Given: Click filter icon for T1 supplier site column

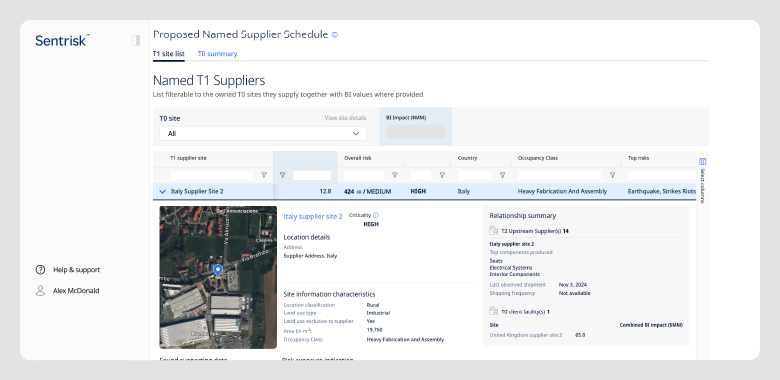Looking at the screenshot, I should click(x=264, y=175).
